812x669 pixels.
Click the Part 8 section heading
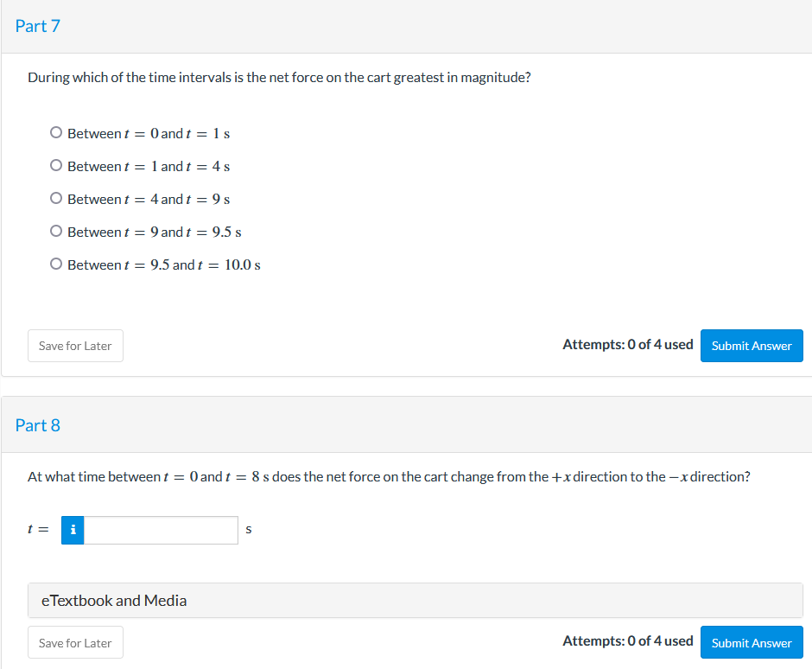tap(38, 425)
